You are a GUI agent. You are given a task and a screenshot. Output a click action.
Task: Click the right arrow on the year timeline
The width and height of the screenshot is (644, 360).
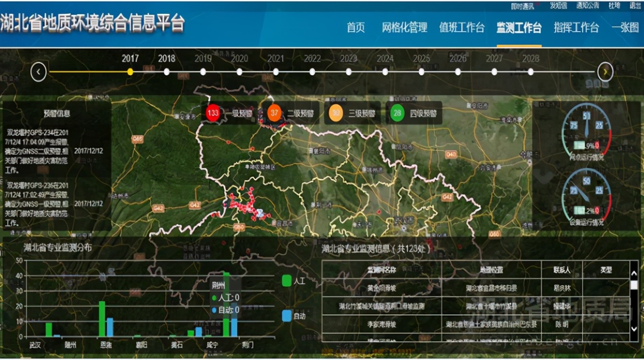pos(605,71)
